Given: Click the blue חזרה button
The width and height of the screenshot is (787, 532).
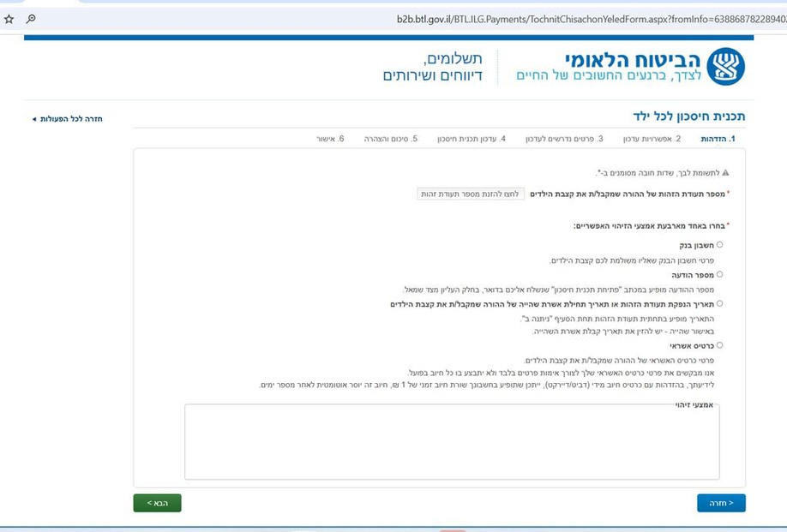Looking at the screenshot, I should [721, 503].
